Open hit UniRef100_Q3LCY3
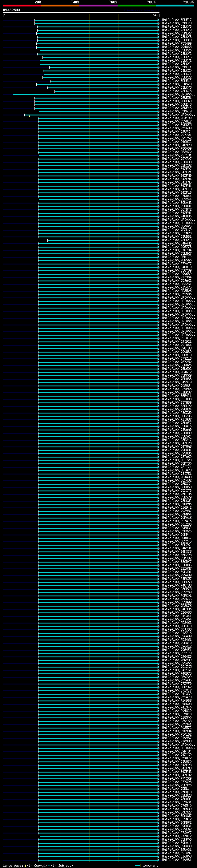 pyautogui.click(x=176, y=26)
